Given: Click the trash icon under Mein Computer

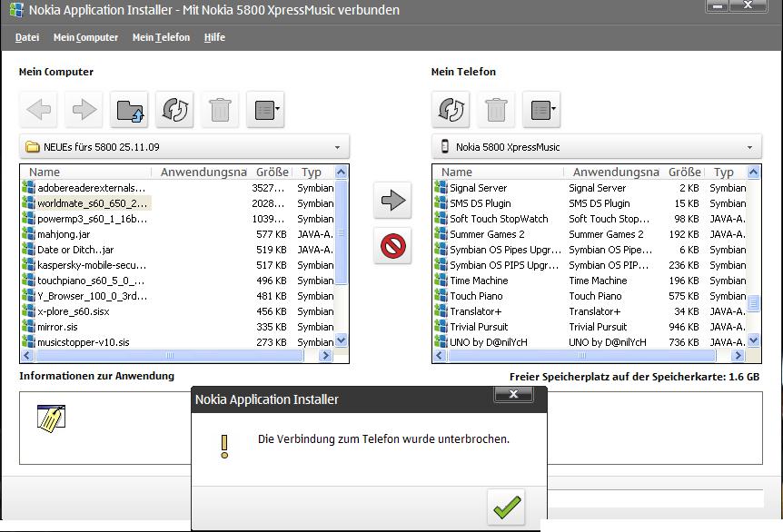Looking at the screenshot, I should (x=220, y=109).
